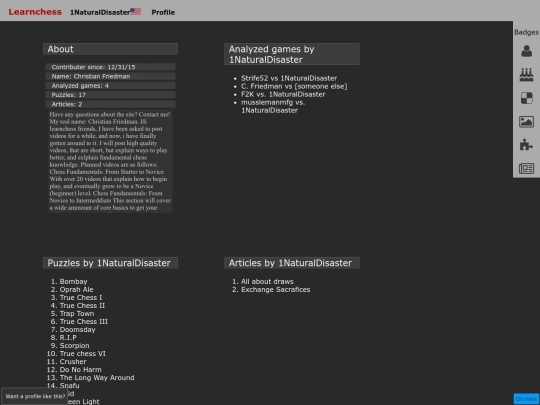Open the Oprah Ale puzzle

pos(76,289)
